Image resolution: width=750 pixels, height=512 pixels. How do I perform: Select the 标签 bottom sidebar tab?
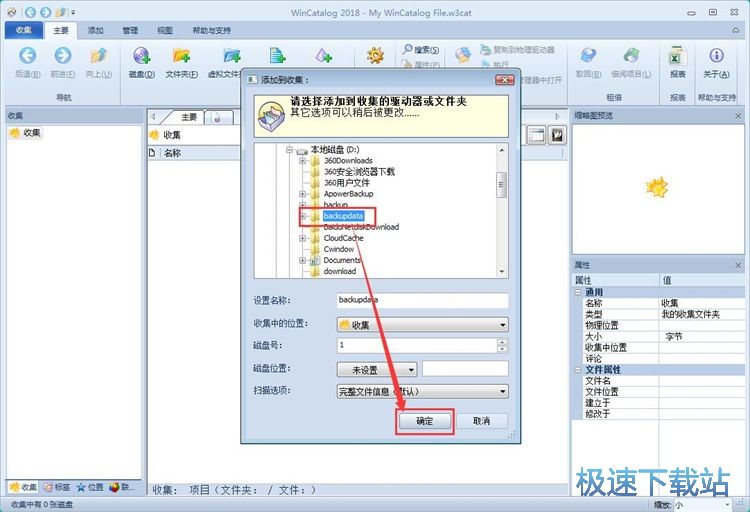coord(57,487)
